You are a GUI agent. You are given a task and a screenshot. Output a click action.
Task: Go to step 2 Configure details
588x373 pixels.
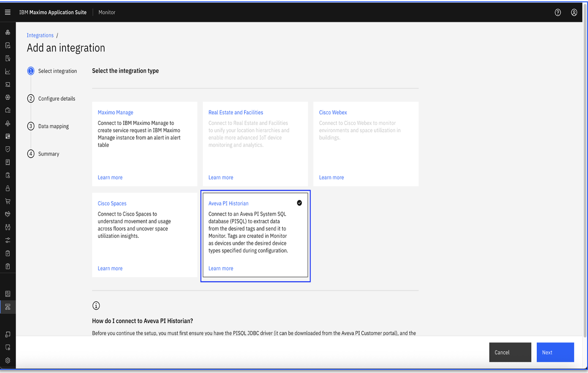(x=51, y=98)
